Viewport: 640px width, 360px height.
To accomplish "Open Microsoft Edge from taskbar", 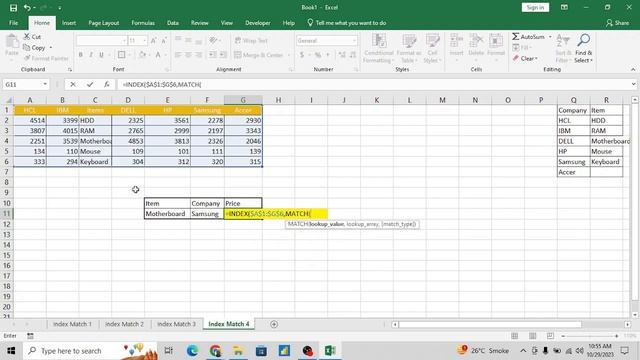I will (192, 351).
